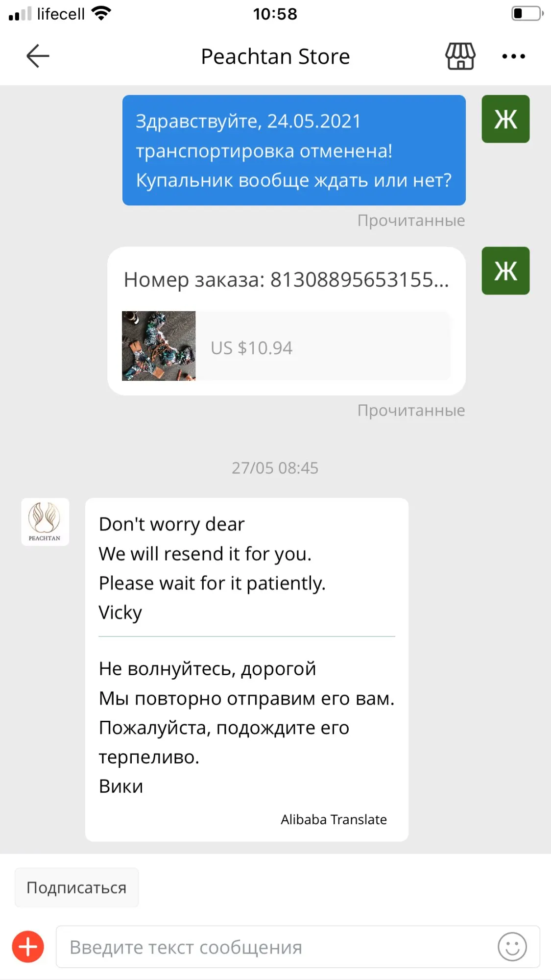Image resolution: width=551 pixels, height=980 pixels.
Task: Select the blue Здравствуйте message bubble
Action: click(294, 150)
